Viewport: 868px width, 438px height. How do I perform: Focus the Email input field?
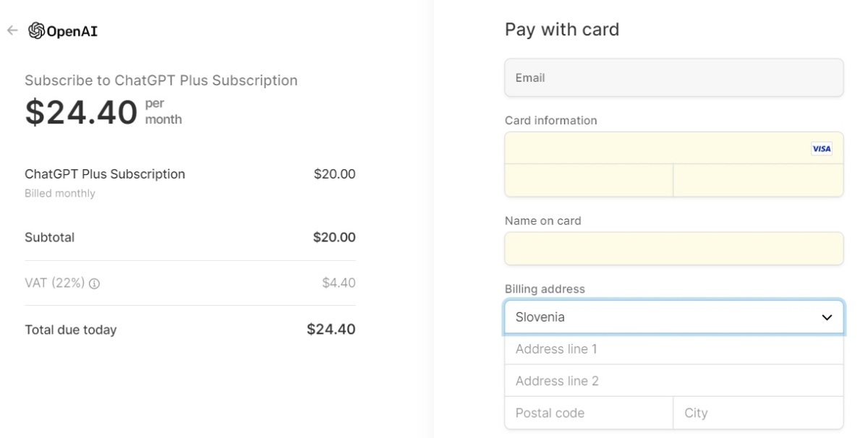[x=673, y=77]
